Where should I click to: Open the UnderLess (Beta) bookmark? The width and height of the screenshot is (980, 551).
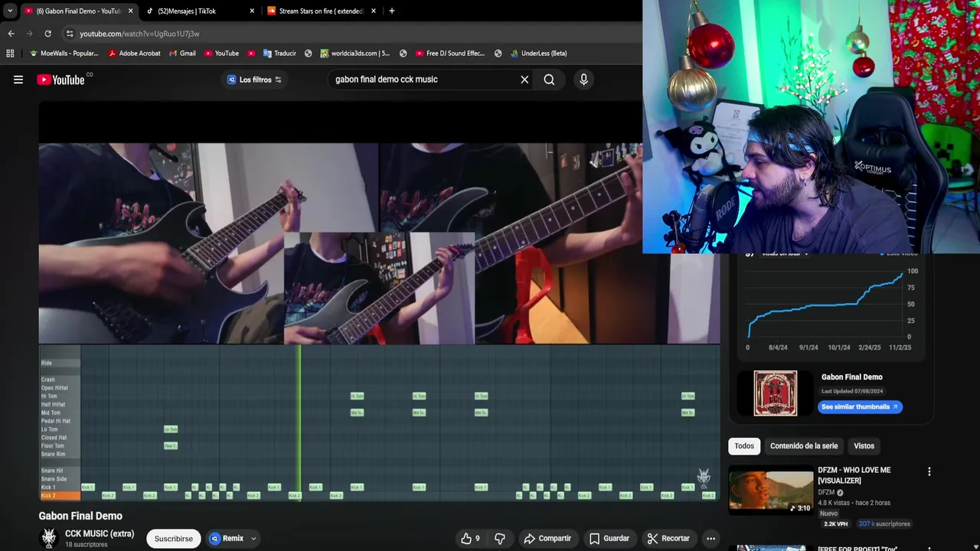[x=537, y=54]
